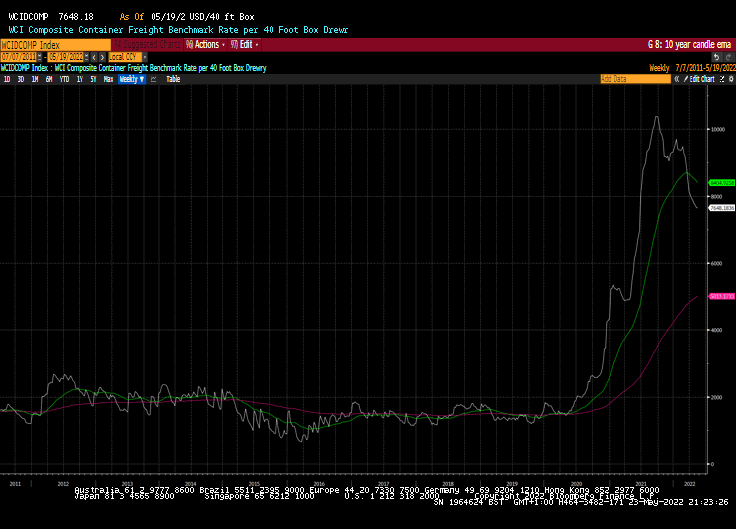Select the Max time range
Image resolution: width=736 pixels, height=529 pixels.
click(x=107, y=78)
